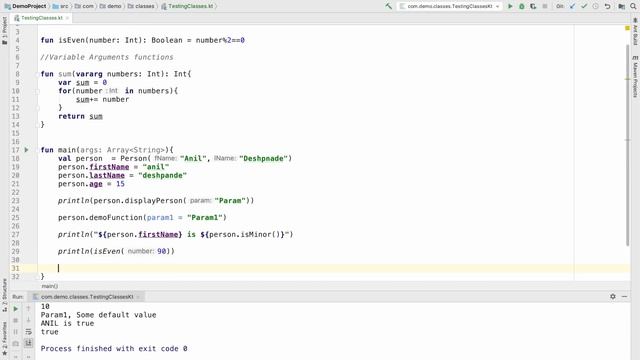Open the Ant Build side tab
The width and height of the screenshot is (640, 360).
point(635,32)
